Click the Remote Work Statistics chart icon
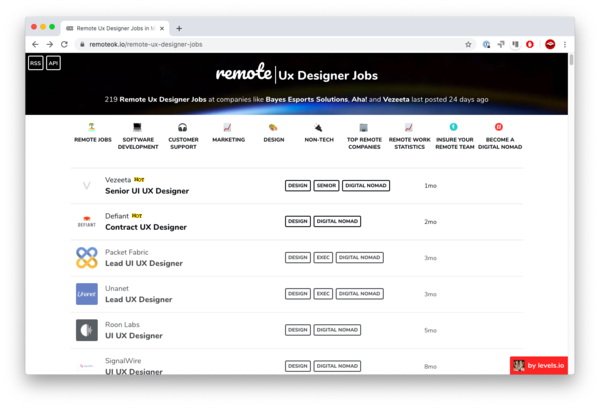600x408 pixels. pos(409,127)
